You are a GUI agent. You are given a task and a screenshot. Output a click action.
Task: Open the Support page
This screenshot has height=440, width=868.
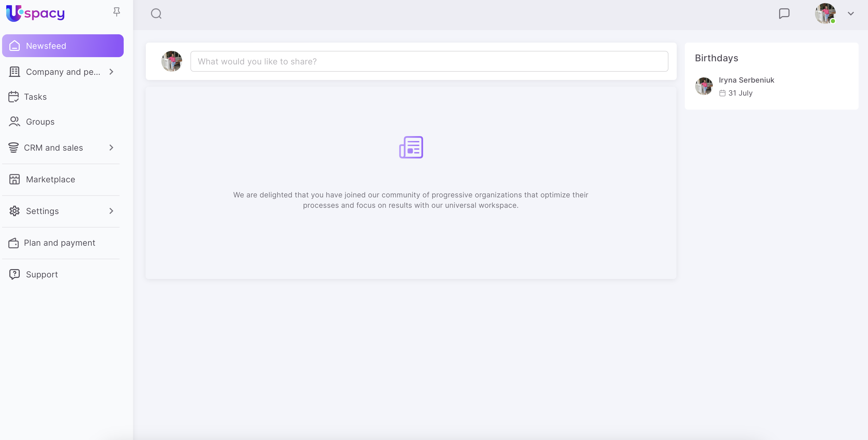coord(42,274)
